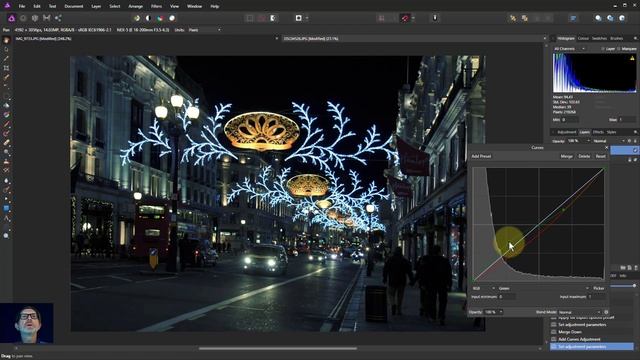640x360 pixels.
Task: Switch to the Brushes tab
Action: click(616, 38)
